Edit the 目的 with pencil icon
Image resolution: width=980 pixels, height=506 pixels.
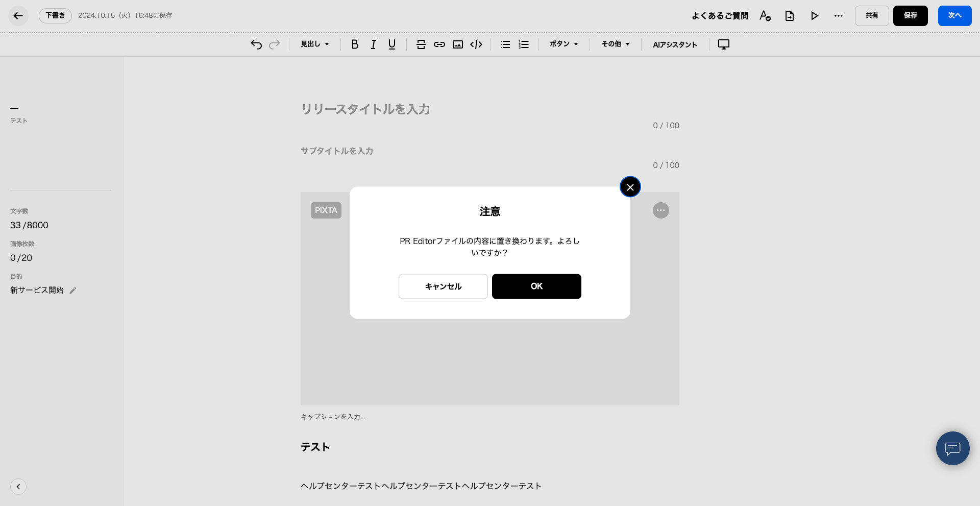pos(73,291)
